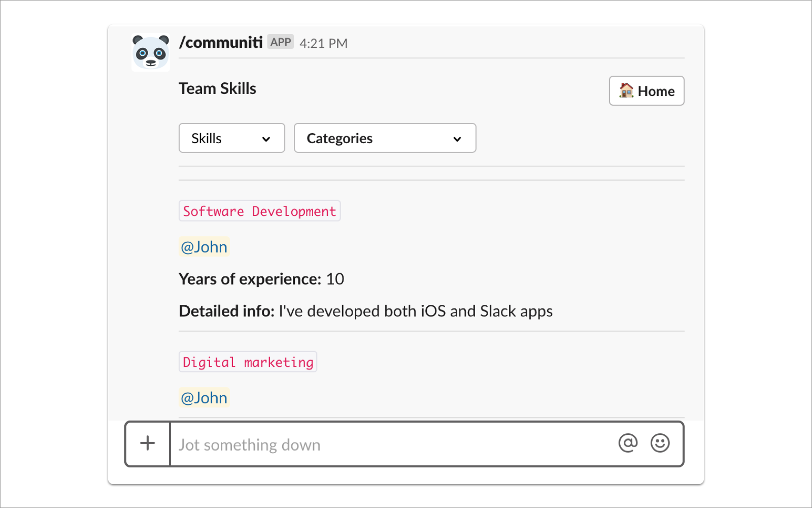The image size is (812, 508).
Task: Select the Software Development skill tag
Action: tap(259, 211)
